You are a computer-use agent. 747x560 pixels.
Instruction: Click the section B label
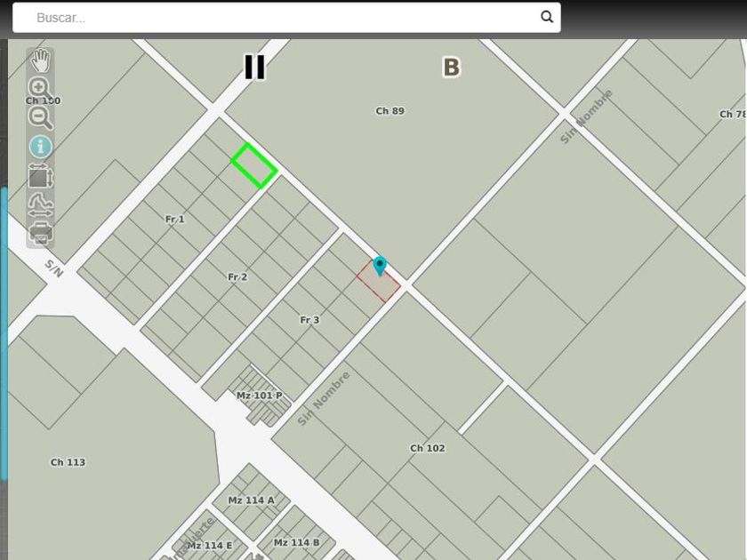451,68
